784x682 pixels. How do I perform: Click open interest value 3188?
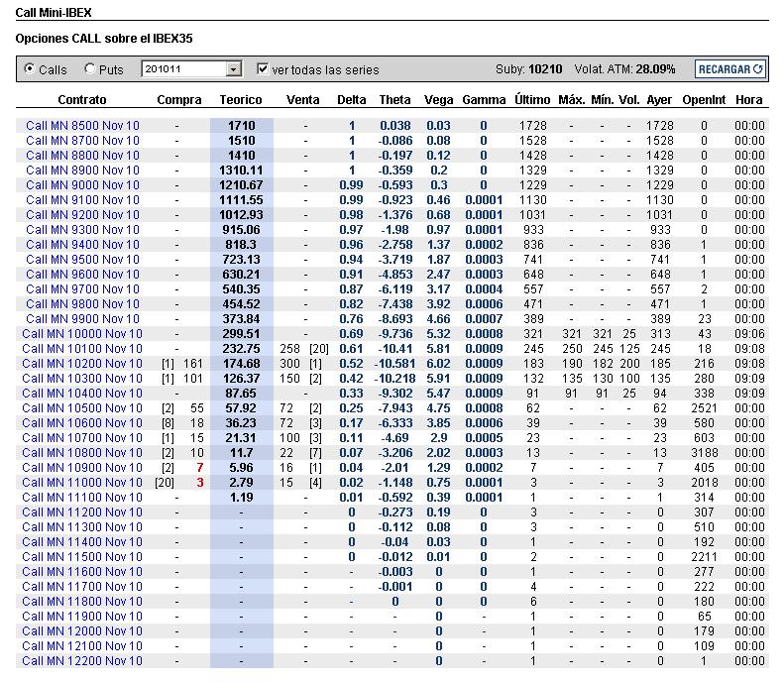(704, 452)
